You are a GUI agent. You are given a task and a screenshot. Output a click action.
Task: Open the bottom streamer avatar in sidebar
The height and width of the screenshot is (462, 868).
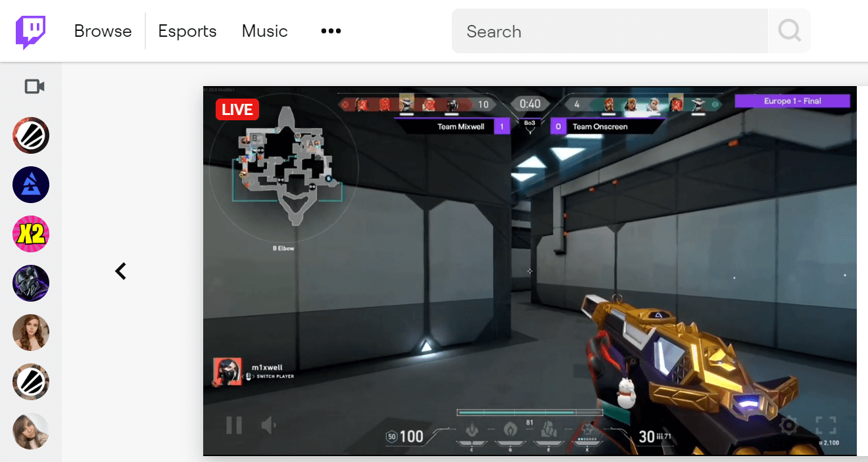pos(31,431)
